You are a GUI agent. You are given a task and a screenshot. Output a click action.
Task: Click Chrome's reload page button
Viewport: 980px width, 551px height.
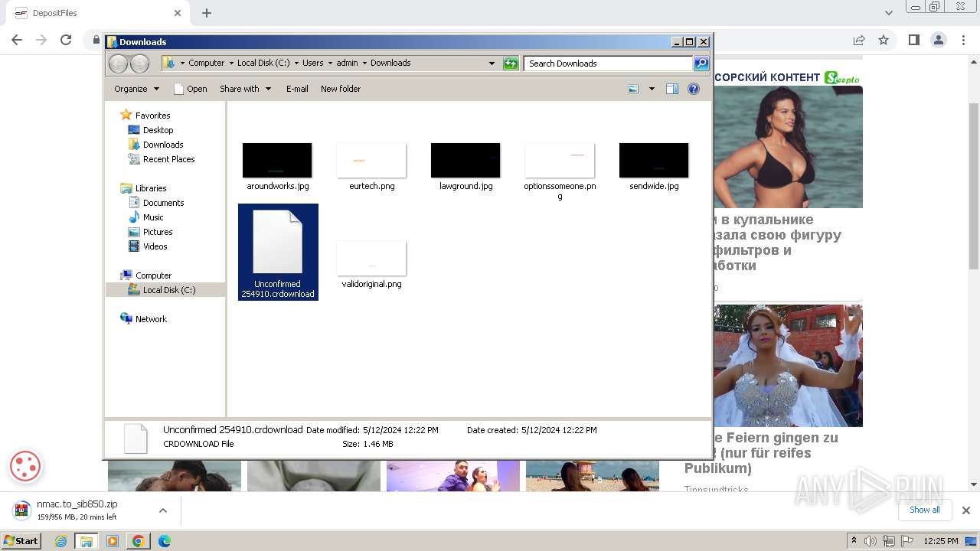coord(66,40)
